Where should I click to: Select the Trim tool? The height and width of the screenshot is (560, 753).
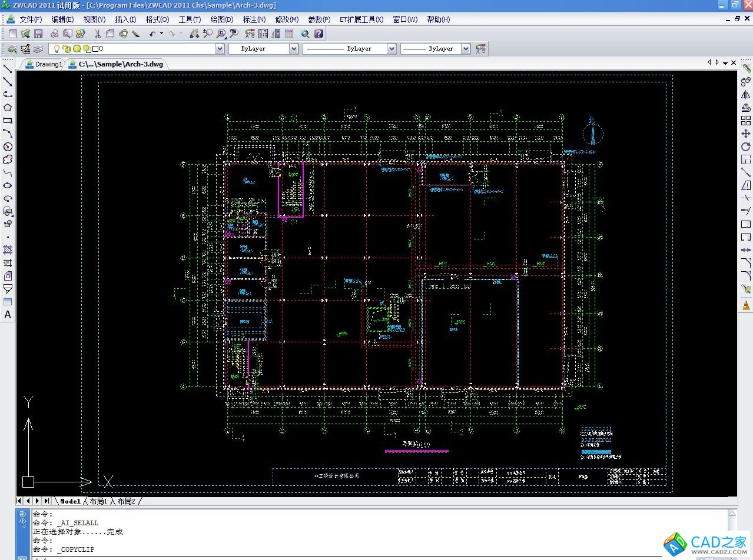click(x=746, y=198)
